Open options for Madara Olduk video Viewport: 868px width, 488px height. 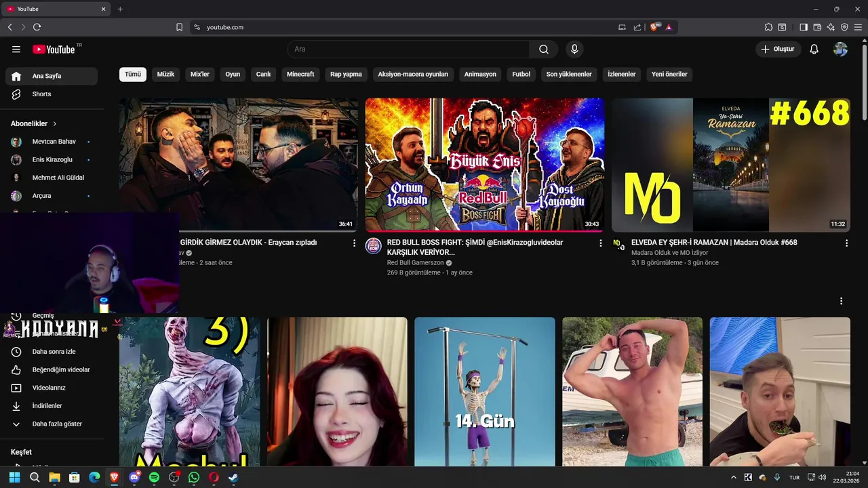point(846,243)
